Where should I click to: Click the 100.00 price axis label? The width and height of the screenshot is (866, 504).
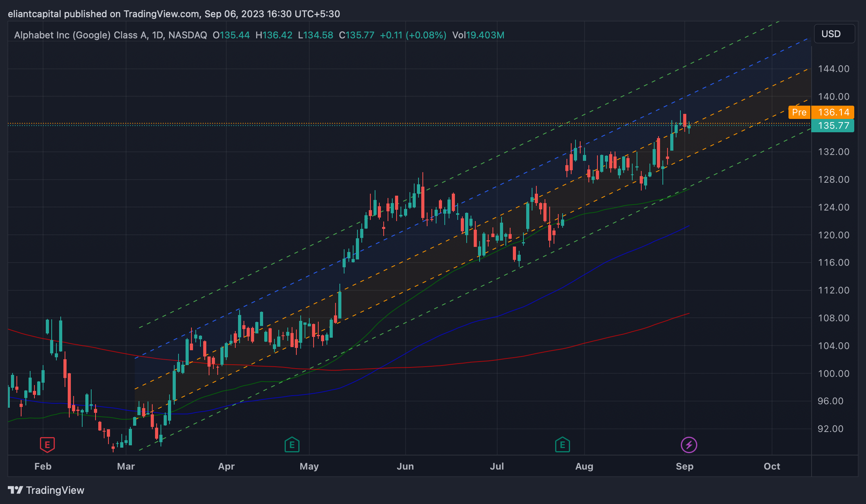point(834,373)
